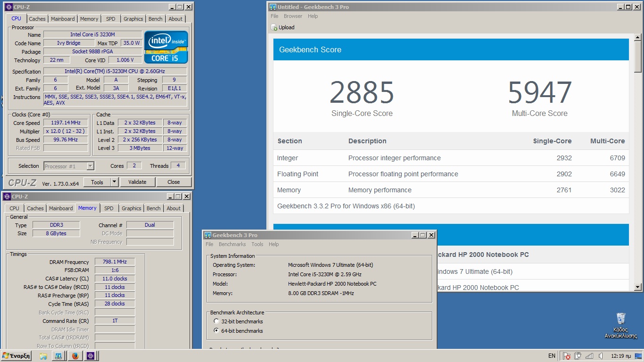644x362 pixels.
Task: Select 64-bit benchmarks radio option
Action: click(216, 331)
